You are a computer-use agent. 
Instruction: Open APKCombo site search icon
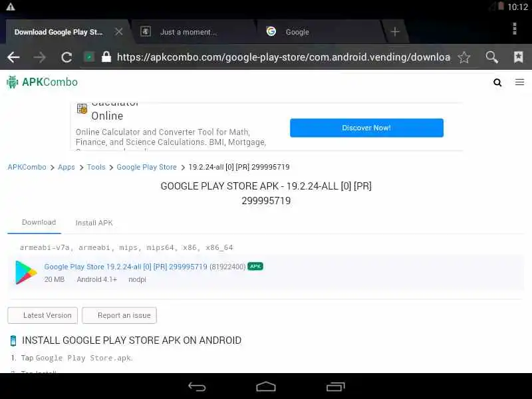pos(497,82)
